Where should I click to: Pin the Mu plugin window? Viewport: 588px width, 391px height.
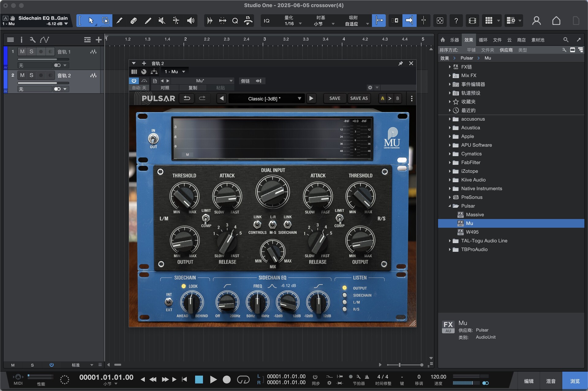coord(400,63)
